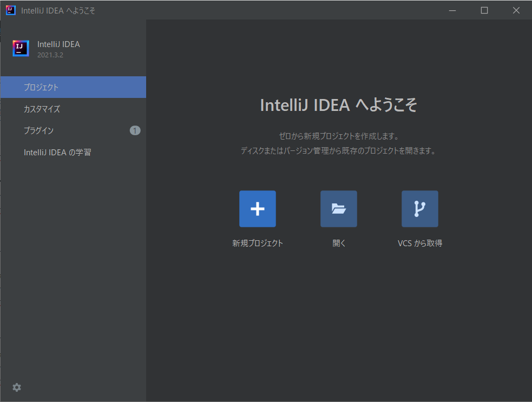Click the sidebar IntelliJ IDEA product name
The image size is (532, 402).
[58, 44]
